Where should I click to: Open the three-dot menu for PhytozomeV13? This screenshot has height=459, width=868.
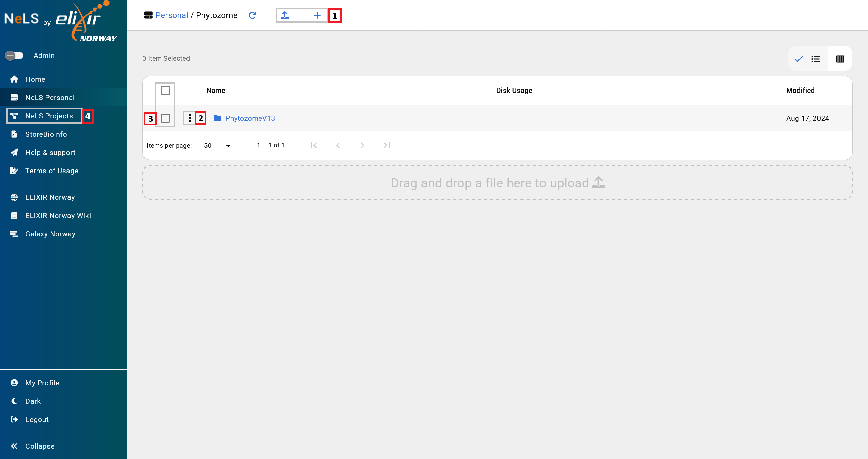(x=190, y=118)
